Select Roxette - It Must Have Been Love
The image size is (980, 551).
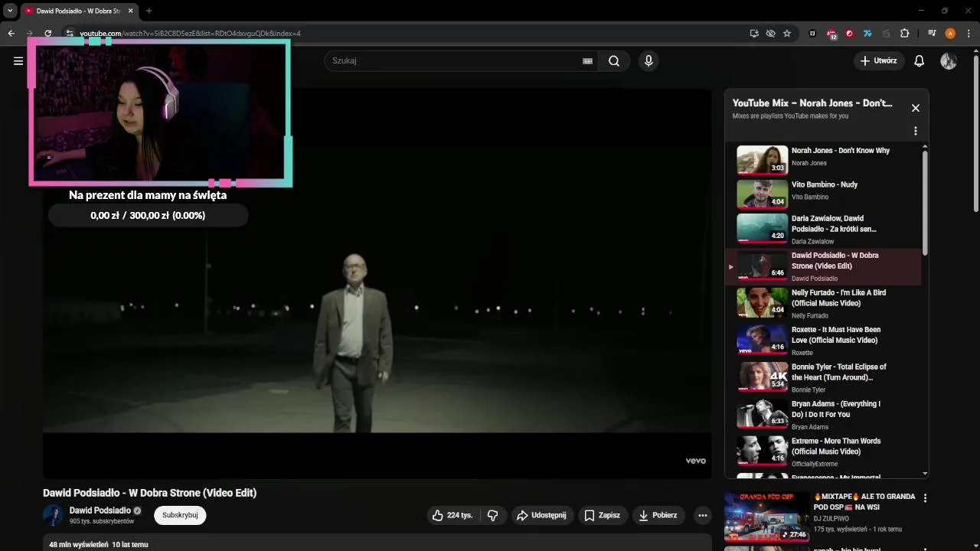click(x=823, y=340)
